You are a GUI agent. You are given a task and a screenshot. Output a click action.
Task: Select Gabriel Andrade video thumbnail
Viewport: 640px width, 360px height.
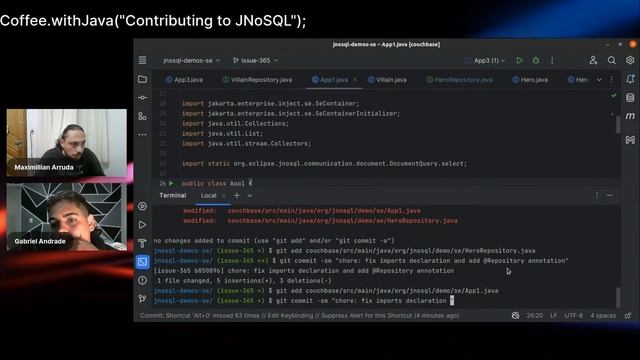[67, 216]
